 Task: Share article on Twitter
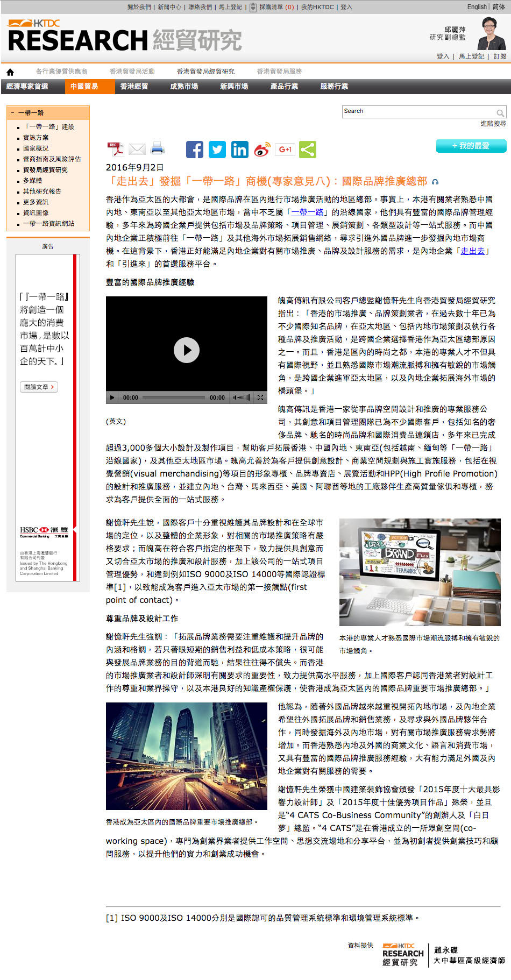tap(217, 150)
